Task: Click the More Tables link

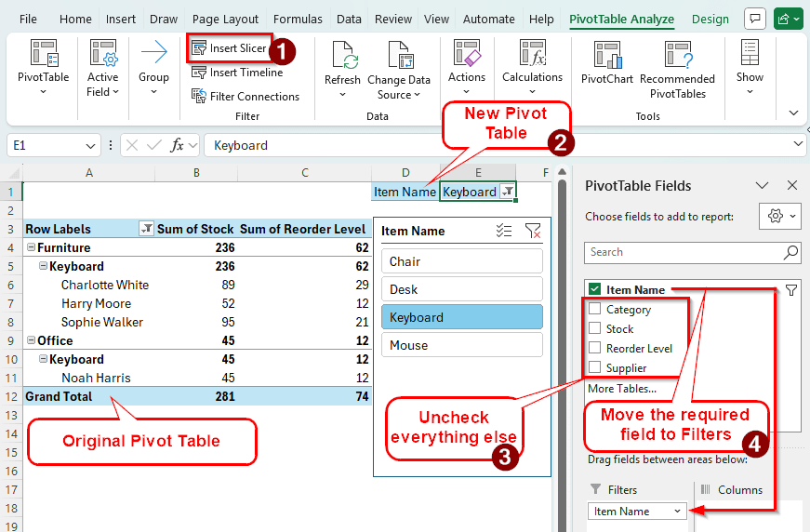Action: click(x=621, y=388)
